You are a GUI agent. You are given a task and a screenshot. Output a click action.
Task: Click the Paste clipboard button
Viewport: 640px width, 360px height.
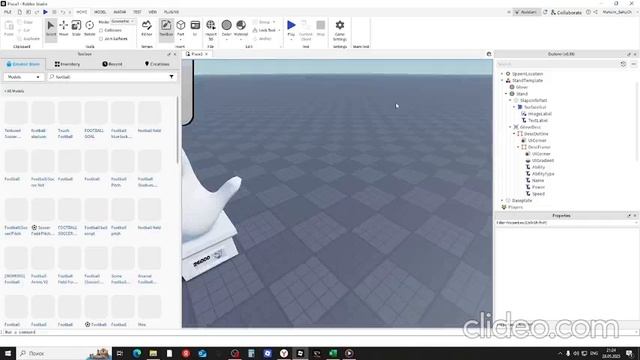point(9,29)
